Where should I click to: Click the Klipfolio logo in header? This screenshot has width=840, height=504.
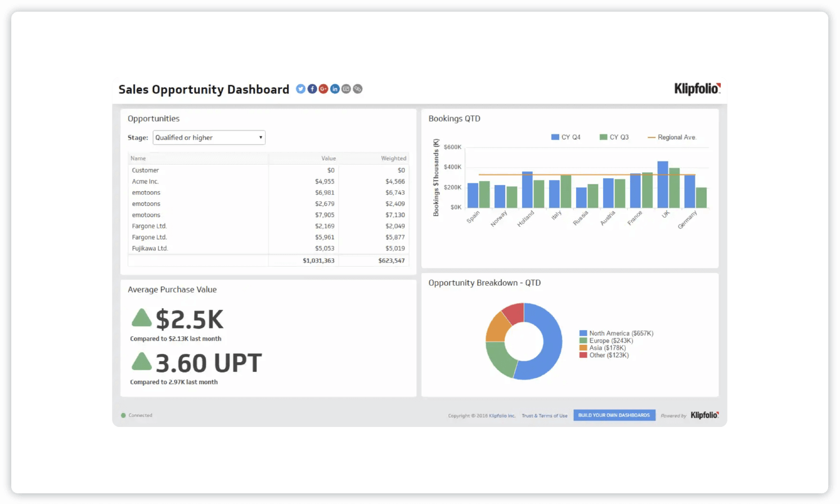(x=697, y=89)
